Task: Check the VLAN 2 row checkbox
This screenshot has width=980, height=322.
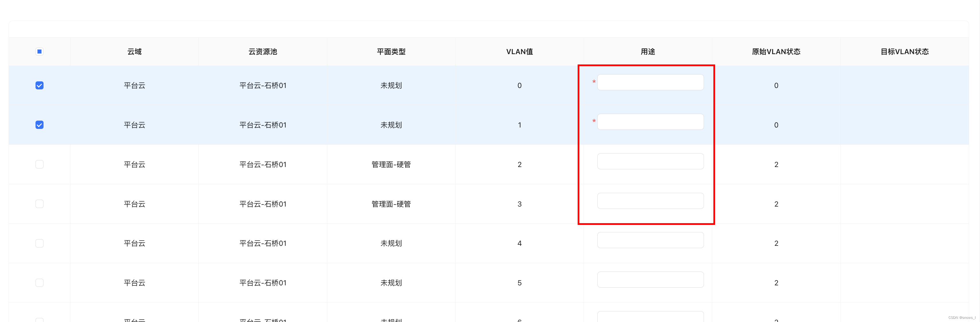Action: coord(39,164)
